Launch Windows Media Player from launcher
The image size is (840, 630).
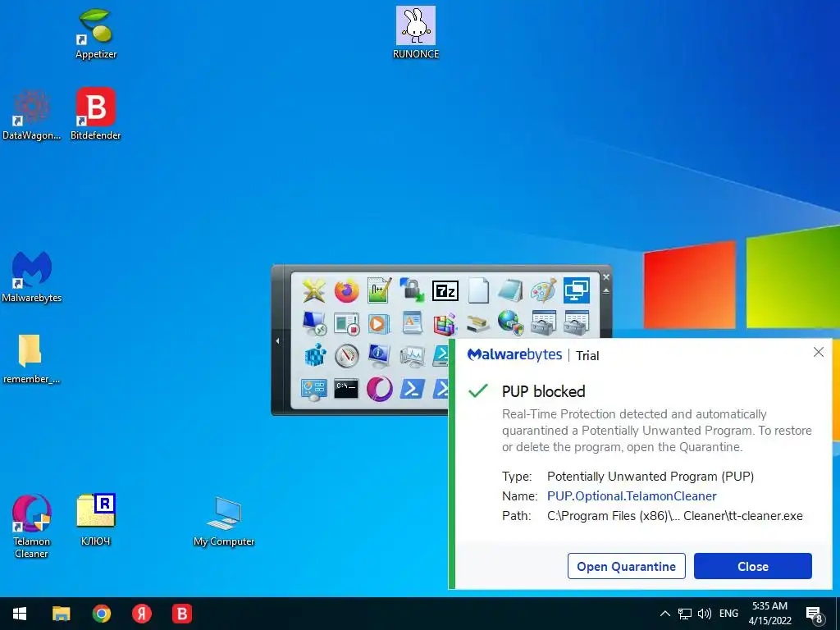pyautogui.click(x=379, y=324)
